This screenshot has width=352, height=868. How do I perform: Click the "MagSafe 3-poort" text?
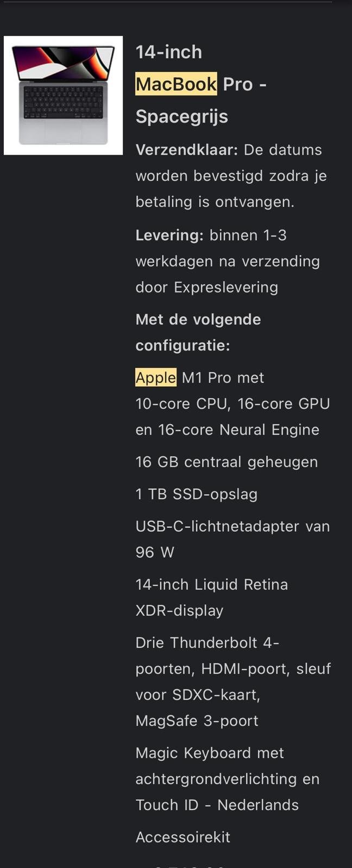197,721
